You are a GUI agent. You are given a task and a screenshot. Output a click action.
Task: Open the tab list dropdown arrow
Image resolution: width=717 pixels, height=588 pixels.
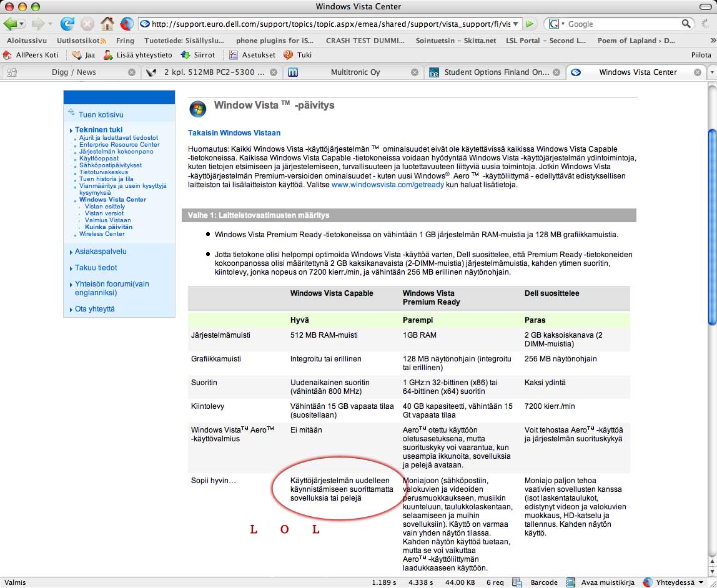coord(712,72)
